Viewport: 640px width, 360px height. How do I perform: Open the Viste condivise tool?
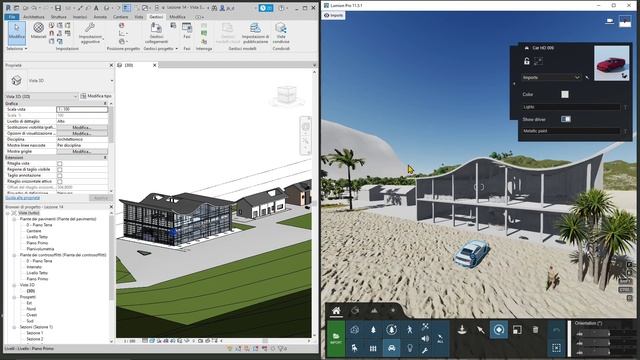point(281,33)
